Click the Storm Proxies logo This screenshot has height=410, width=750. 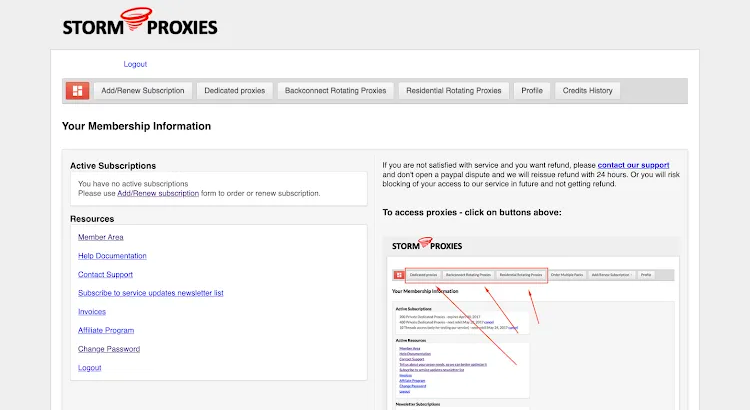click(x=140, y=22)
